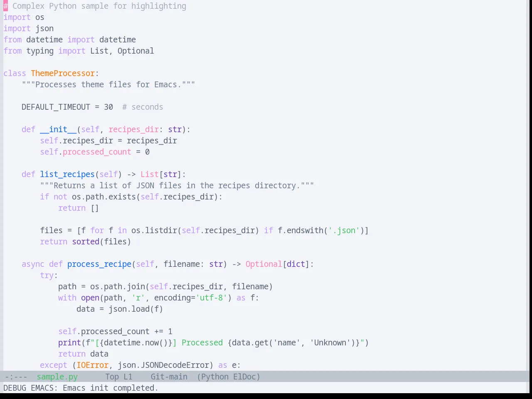Click the 'async' keyword
This screenshot has height=399, width=532.
coord(33,264)
